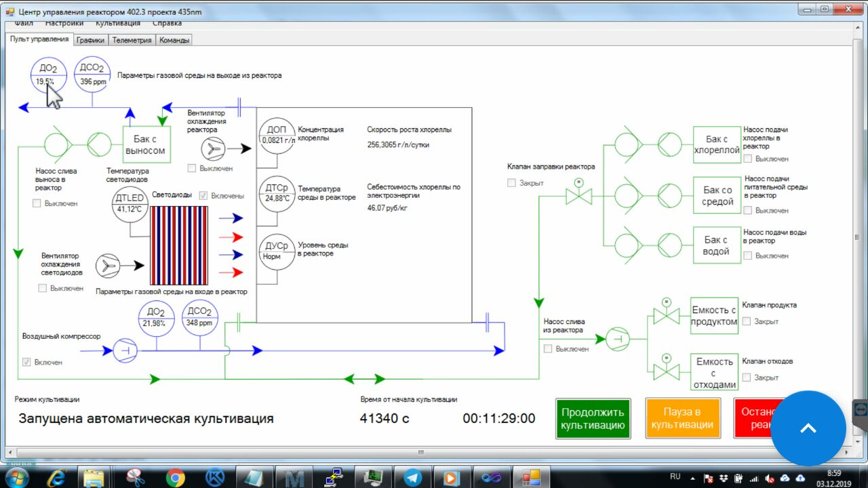Viewport: 868px width, 488px height.
Task: Click the ДTLED temperature sensor showing 41,12°C
Action: click(130, 203)
